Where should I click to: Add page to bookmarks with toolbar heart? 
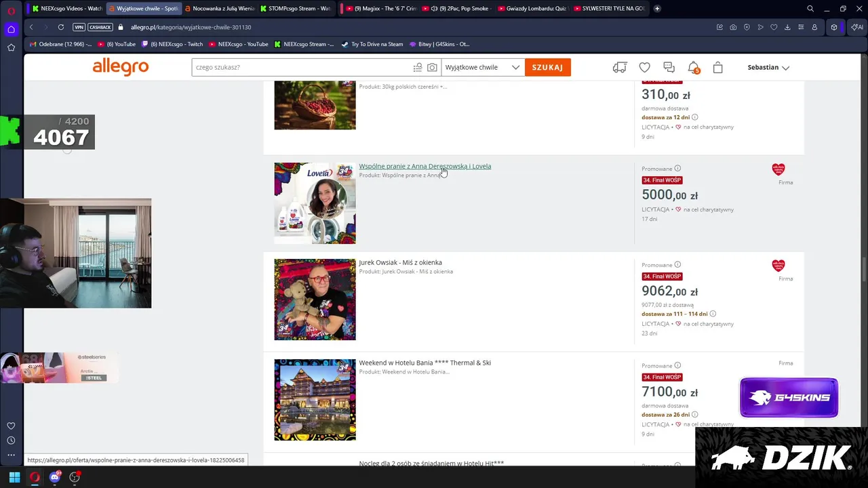774,27
